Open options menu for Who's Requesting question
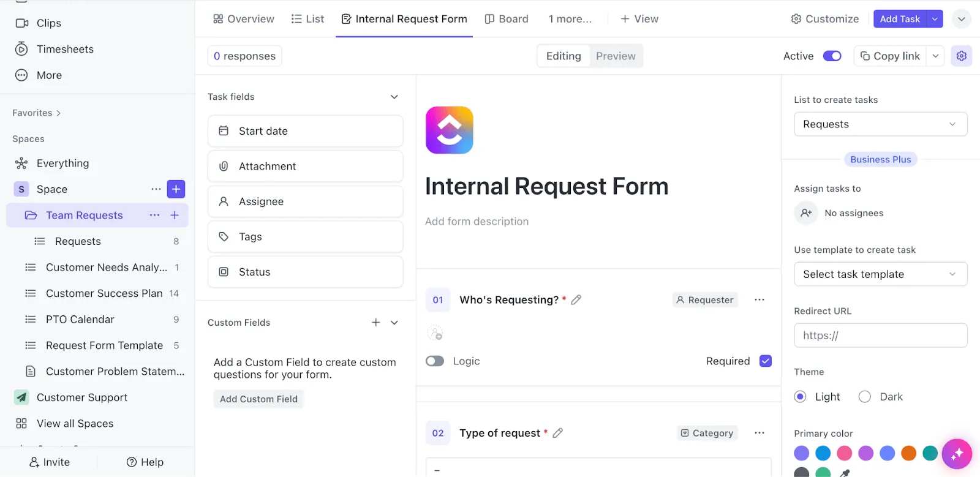Image resolution: width=980 pixels, height=477 pixels. [759, 299]
